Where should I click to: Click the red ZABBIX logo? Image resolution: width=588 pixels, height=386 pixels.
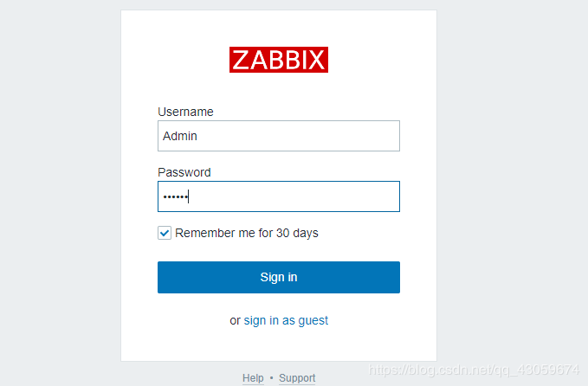pyautogui.click(x=278, y=60)
